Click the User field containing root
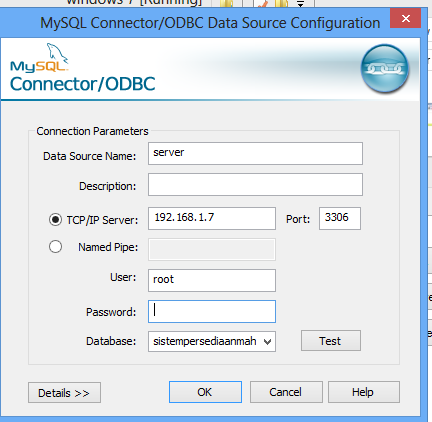 click(x=212, y=280)
